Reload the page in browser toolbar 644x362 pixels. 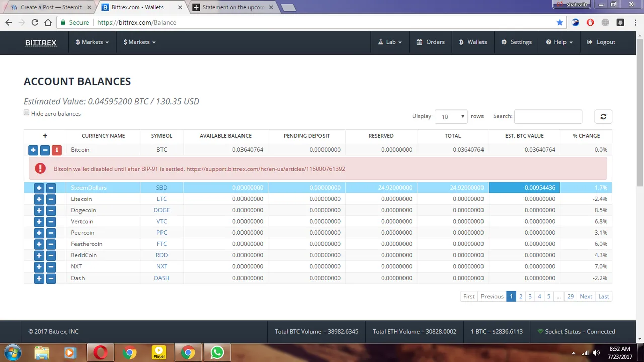click(35, 22)
